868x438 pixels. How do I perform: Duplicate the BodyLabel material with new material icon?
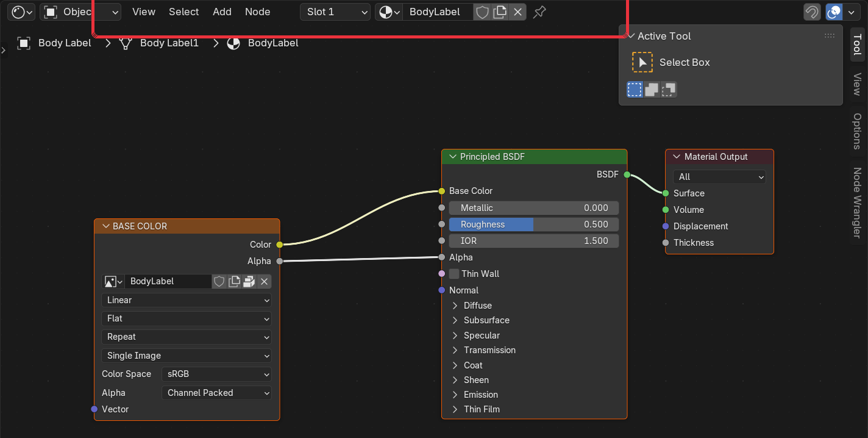500,12
